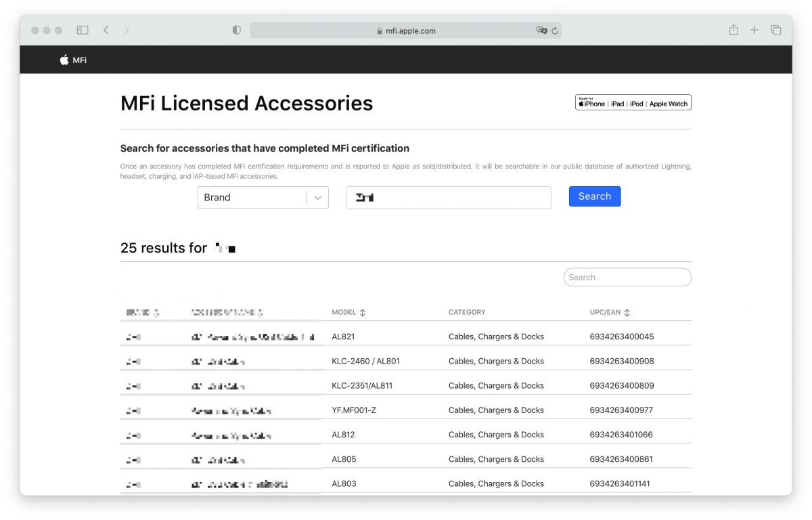Select model cell AL821
812x520 pixels.
(x=343, y=337)
